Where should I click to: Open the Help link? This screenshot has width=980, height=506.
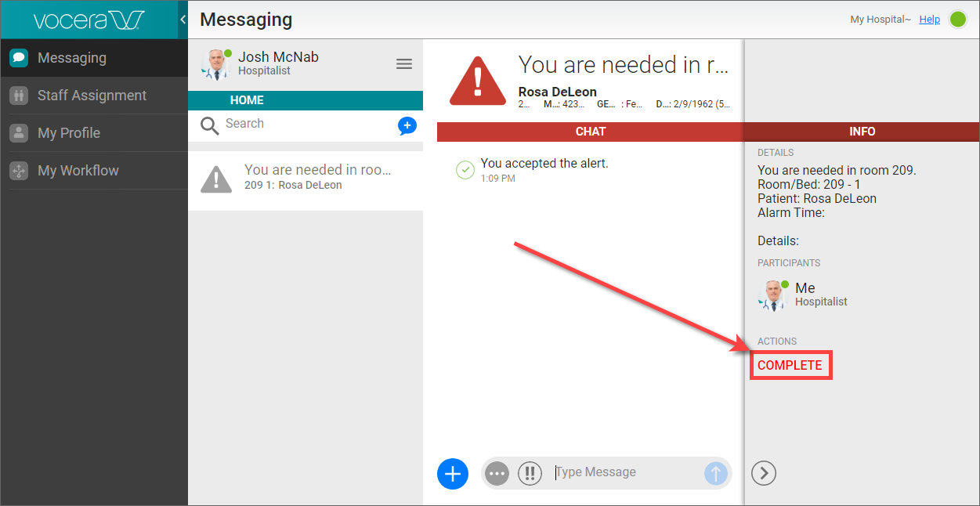tap(929, 20)
